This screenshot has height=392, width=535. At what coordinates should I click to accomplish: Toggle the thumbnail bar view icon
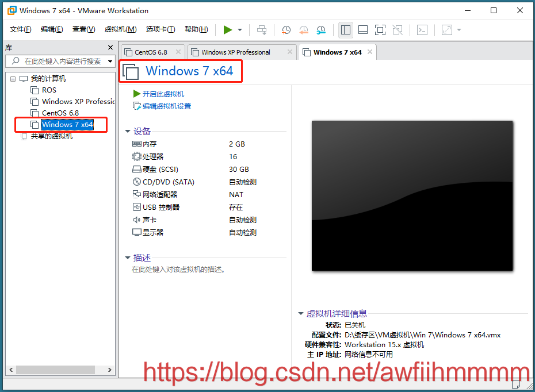click(363, 30)
